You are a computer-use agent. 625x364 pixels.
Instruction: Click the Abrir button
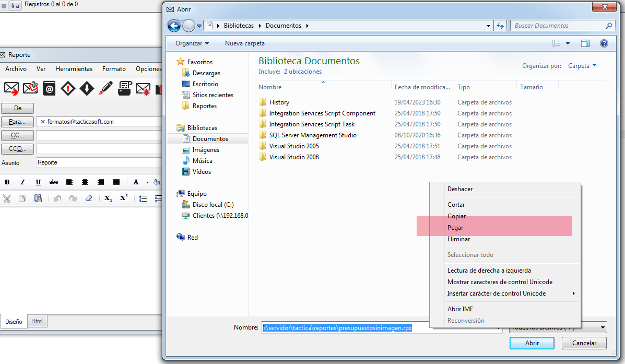pyautogui.click(x=532, y=343)
